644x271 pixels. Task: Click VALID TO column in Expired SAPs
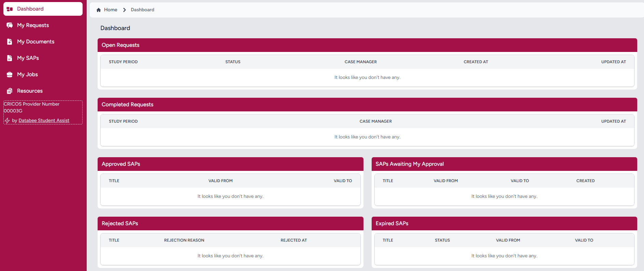click(x=584, y=240)
